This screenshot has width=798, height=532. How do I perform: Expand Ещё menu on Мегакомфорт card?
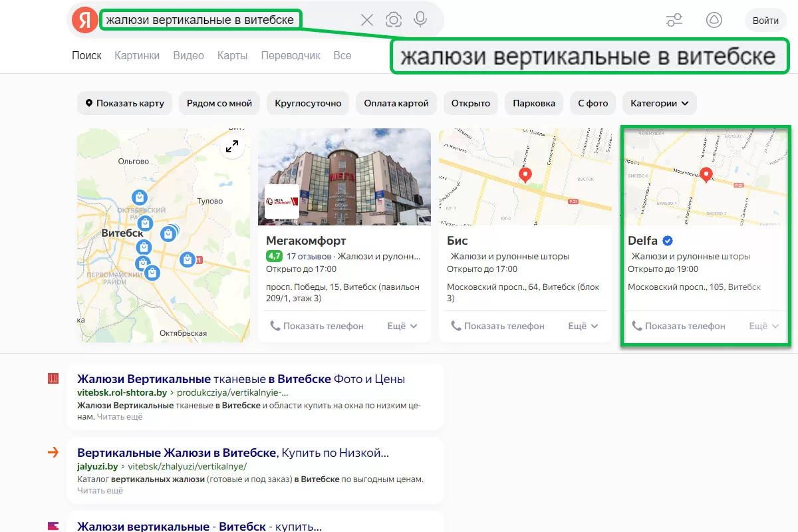[x=402, y=326]
